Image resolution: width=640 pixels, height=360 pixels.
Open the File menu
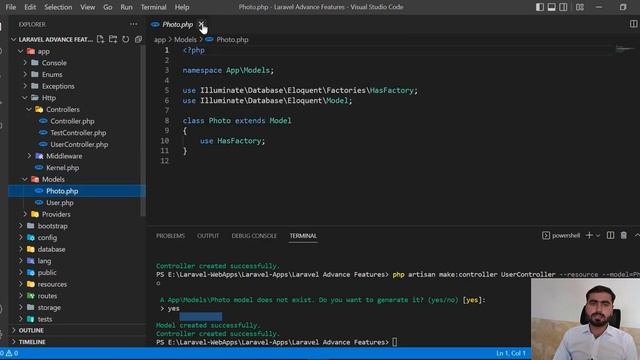11,7
